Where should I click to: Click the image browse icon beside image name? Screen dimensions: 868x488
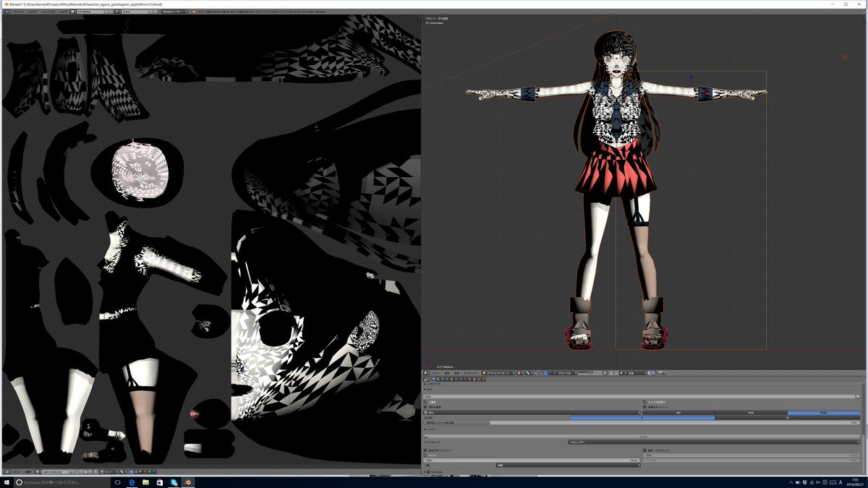point(38,471)
